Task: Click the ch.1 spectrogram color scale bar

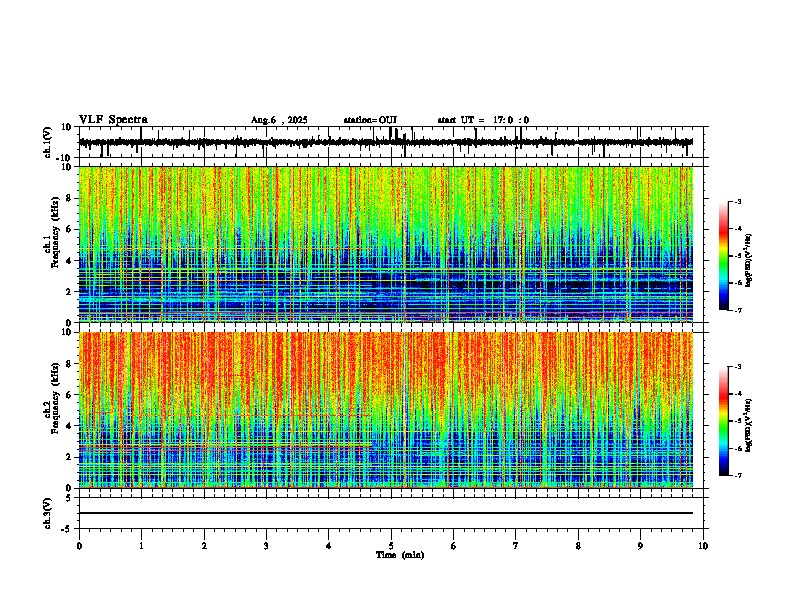Action: coord(724,256)
